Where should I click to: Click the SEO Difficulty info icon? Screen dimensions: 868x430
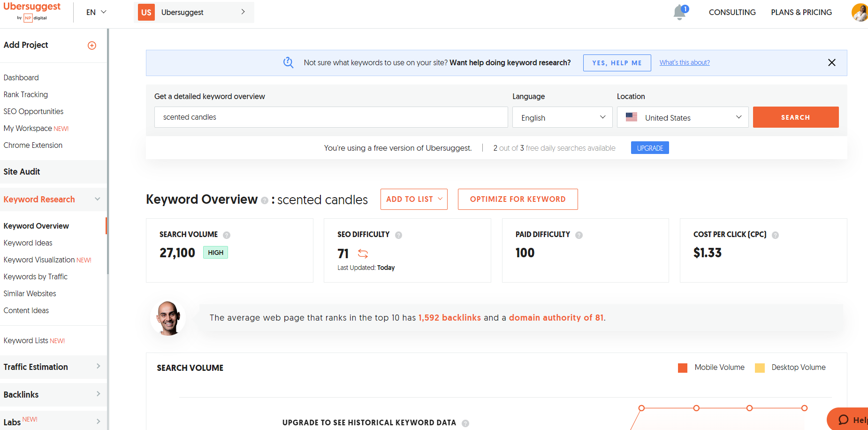(x=398, y=235)
